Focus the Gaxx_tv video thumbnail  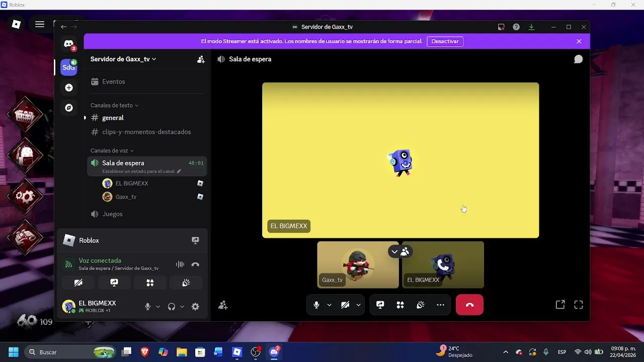(358, 264)
